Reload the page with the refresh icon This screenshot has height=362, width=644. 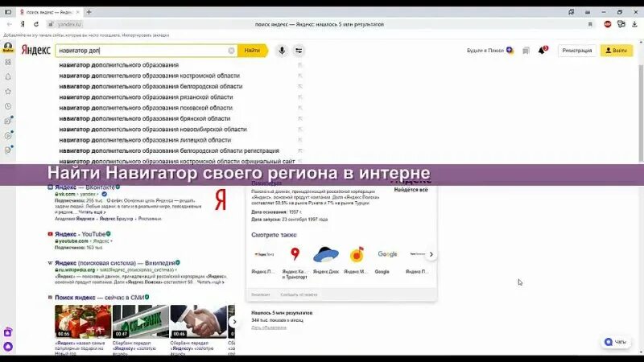pyautogui.click(x=36, y=24)
